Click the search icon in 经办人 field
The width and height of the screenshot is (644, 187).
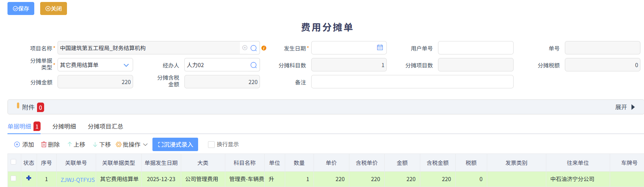click(254, 65)
